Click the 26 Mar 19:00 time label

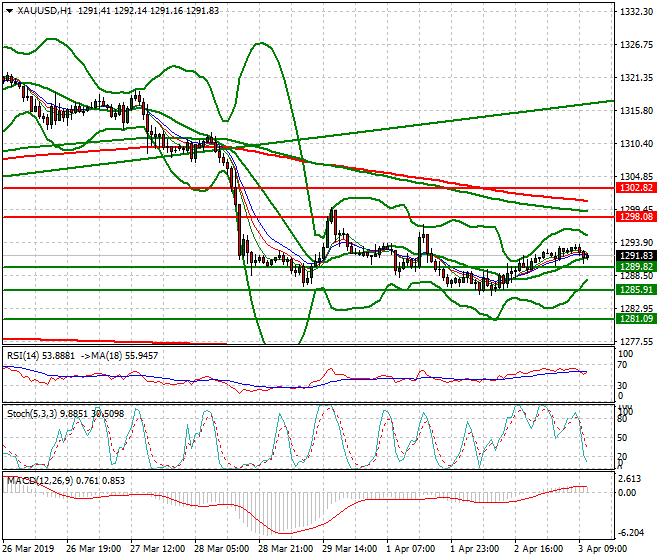click(94, 549)
